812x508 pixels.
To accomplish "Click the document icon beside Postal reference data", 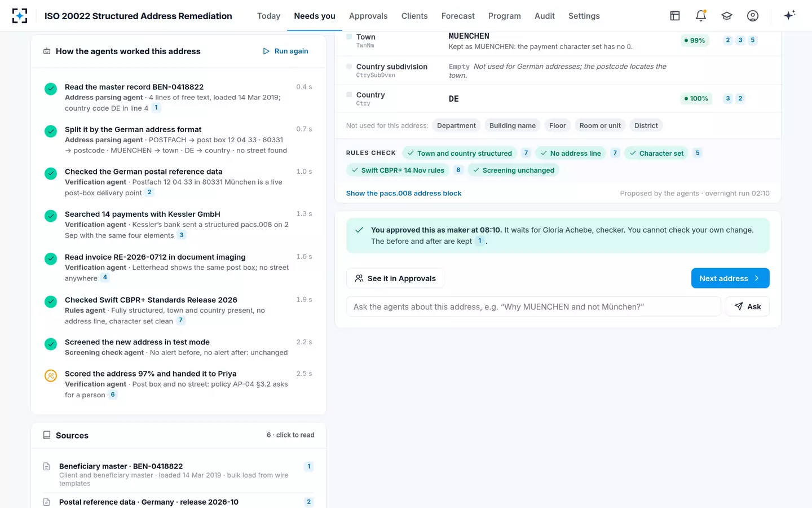I will pyautogui.click(x=47, y=502).
